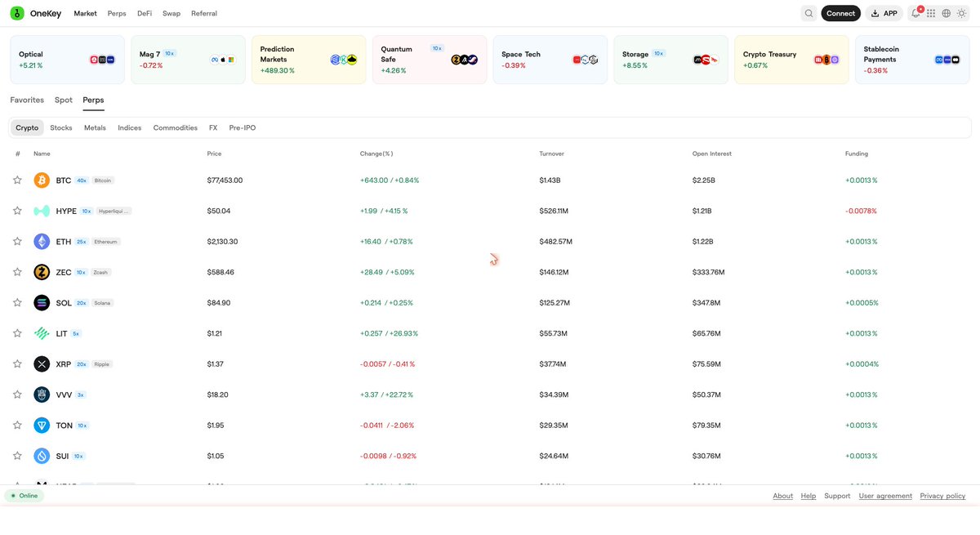Favorite the TON row star
980x535 pixels.
(x=17, y=425)
